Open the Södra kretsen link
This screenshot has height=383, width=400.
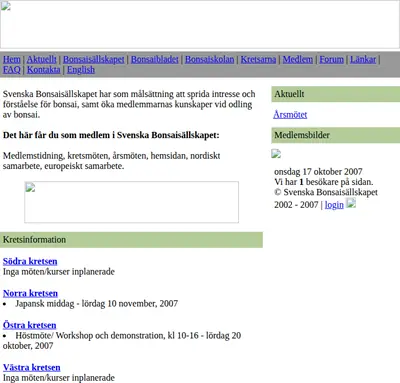(30, 261)
